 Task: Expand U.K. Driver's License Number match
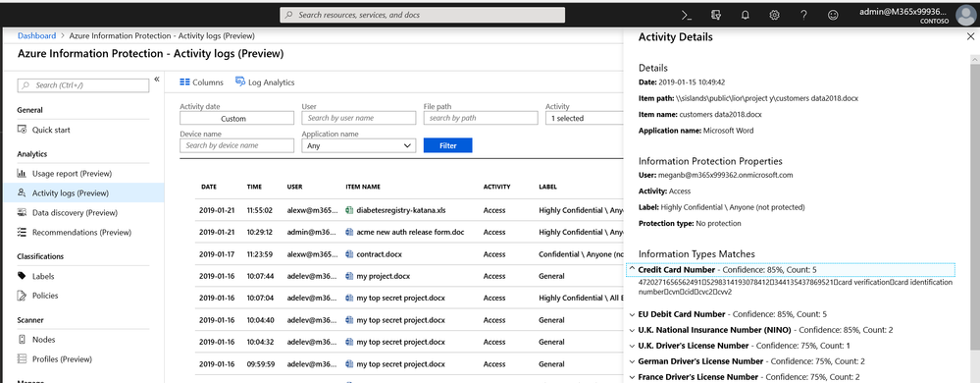coord(632,346)
